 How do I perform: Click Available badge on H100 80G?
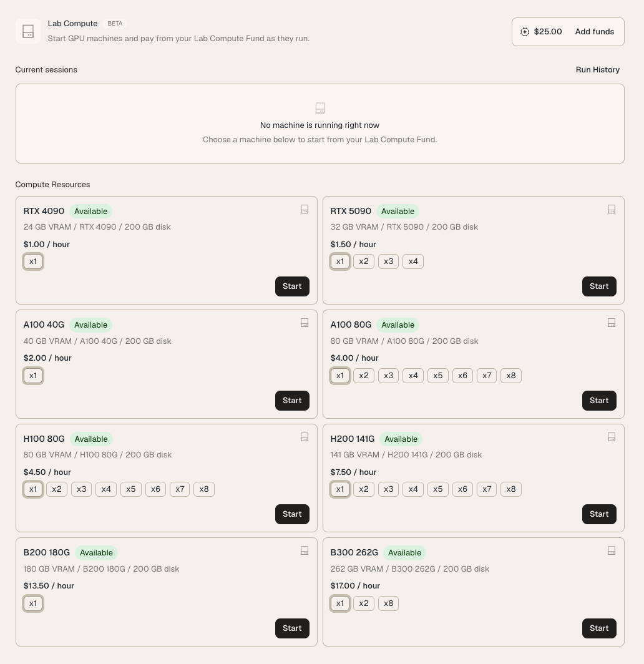coord(91,439)
